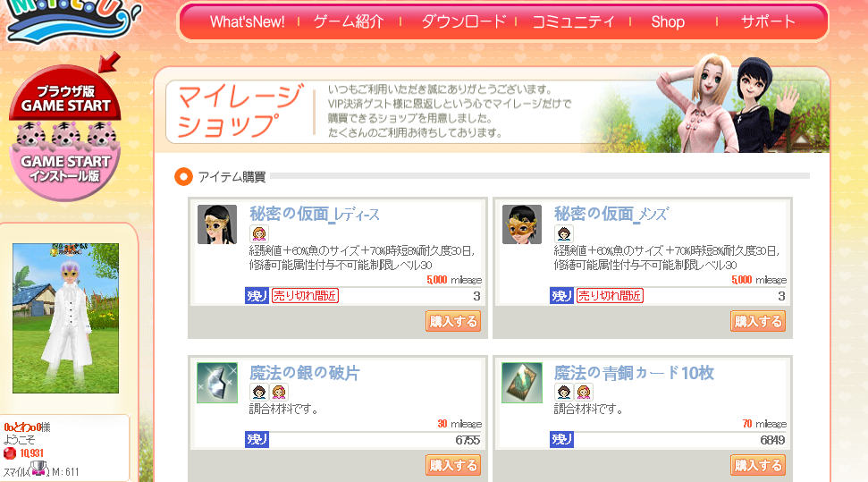Click the ladies' secret mask item thumbnail
Screen dimensions: 868x482
217,224
